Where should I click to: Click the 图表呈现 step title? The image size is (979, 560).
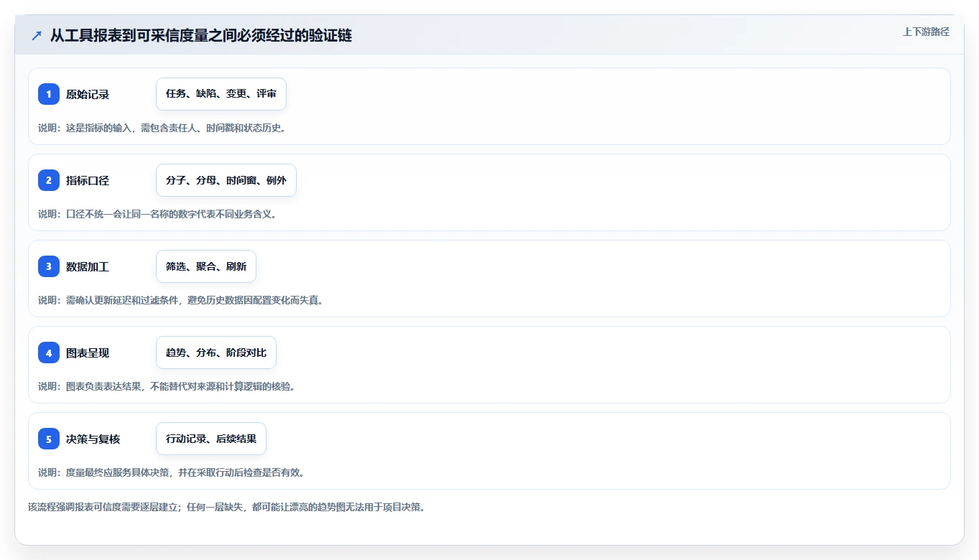click(x=88, y=353)
